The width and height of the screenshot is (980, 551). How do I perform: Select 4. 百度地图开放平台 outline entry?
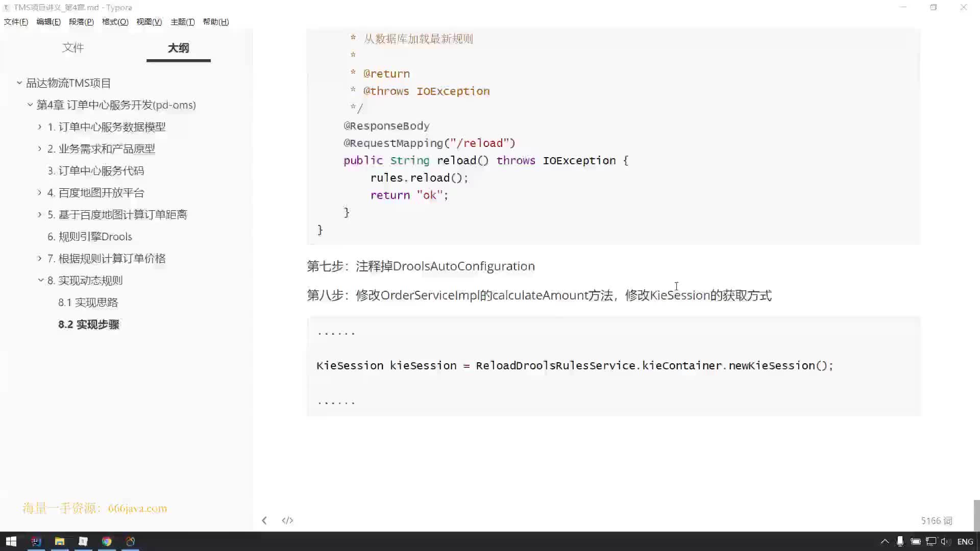coord(96,193)
